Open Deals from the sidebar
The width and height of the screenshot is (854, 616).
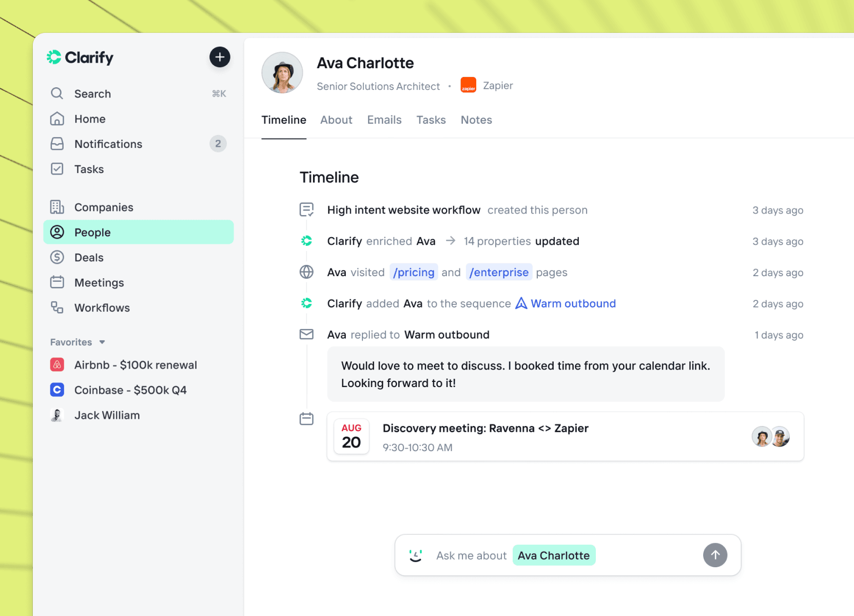[x=89, y=258]
